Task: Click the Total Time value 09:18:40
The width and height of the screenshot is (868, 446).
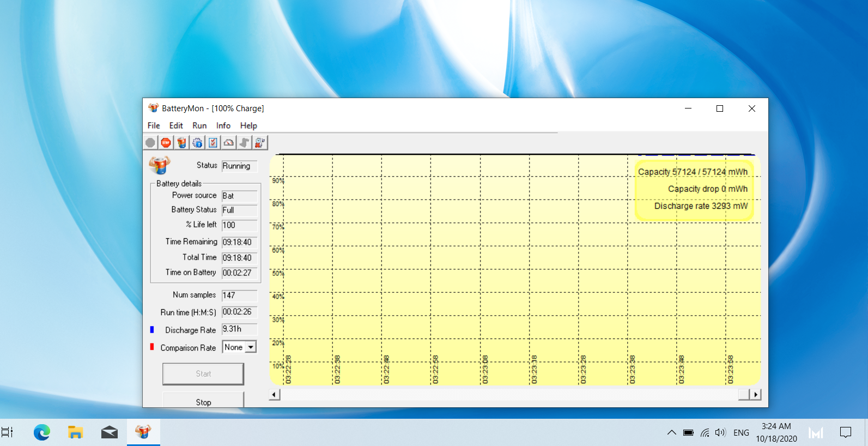Action: (240, 258)
